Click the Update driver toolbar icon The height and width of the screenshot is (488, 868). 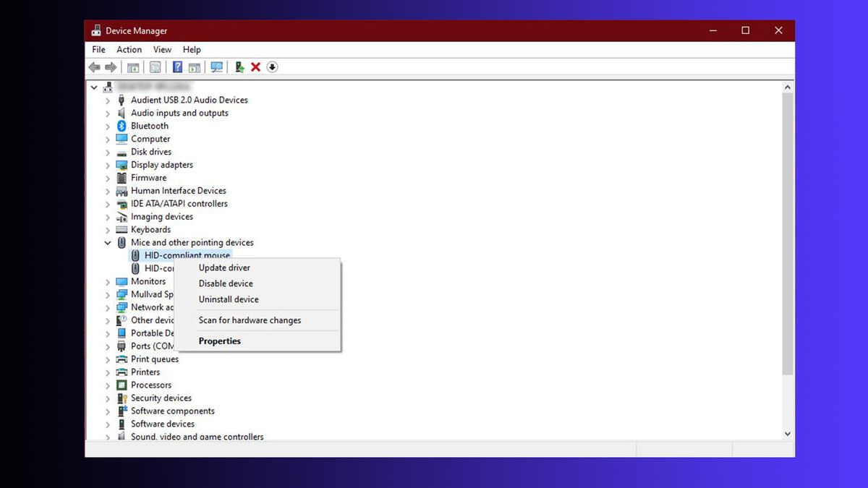coord(239,67)
